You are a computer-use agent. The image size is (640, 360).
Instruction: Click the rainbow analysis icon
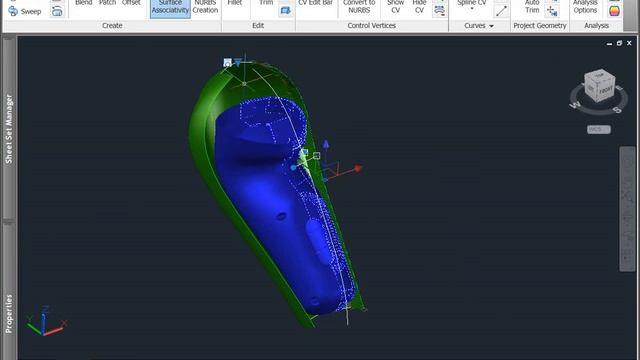click(x=614, y=11)
